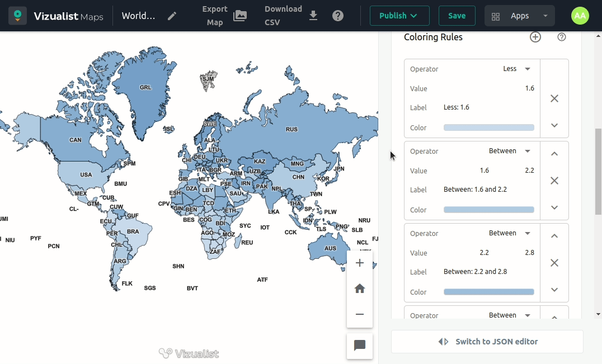Open Coloring Rules help question icon
Viewport: 602px width, 364px height.
tap(562, 37)
